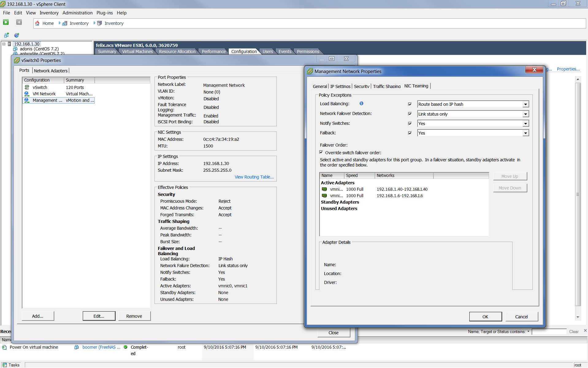Select the 192.168.1.30 host icon in tree
This screenshot has height=368, width=588.
[x=10, y=44]
